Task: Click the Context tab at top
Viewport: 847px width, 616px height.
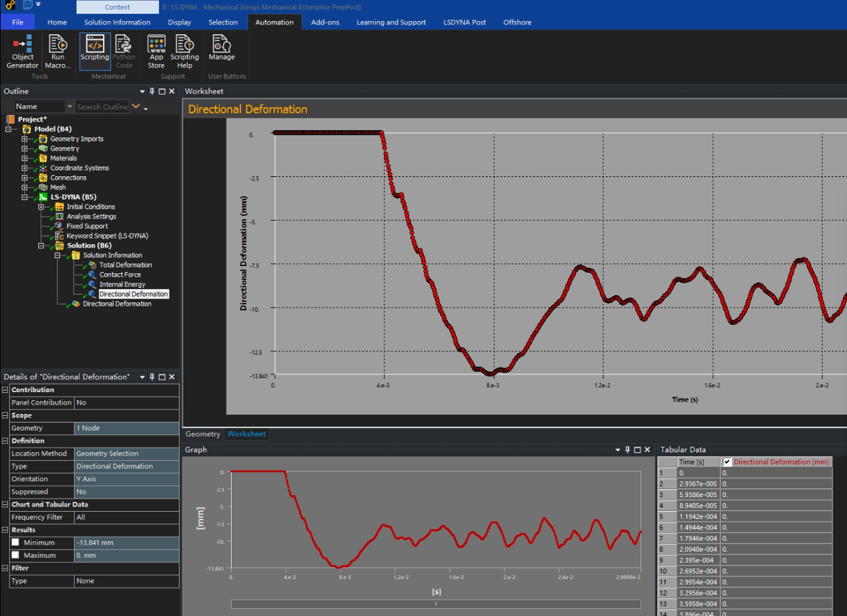Action: pos(118,7)
